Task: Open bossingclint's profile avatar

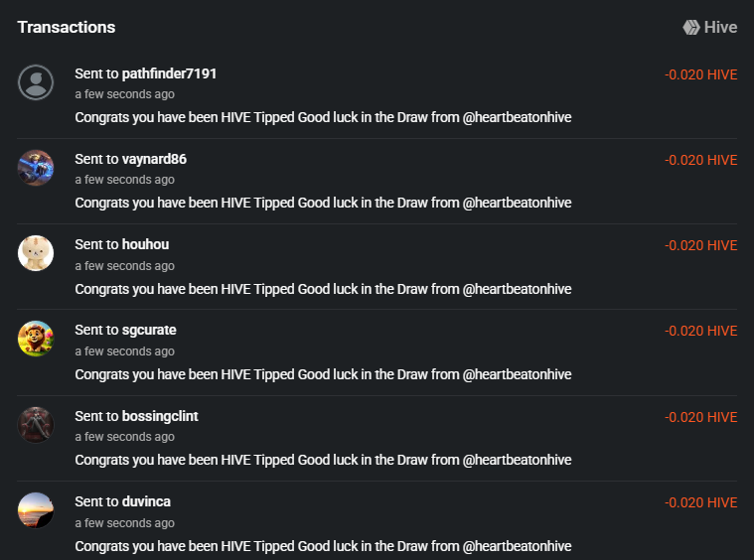Action: [36, 424]
